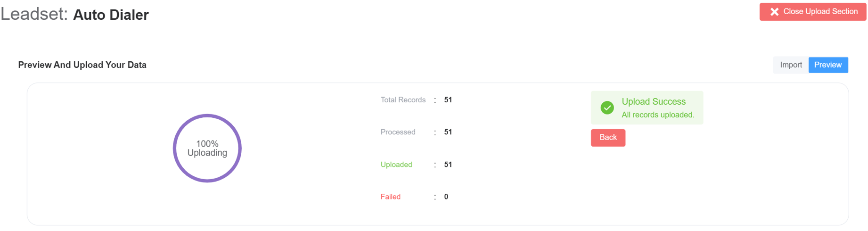Select the Preview tab
This screenshot has width=868, height=231.
click(828, 65)
